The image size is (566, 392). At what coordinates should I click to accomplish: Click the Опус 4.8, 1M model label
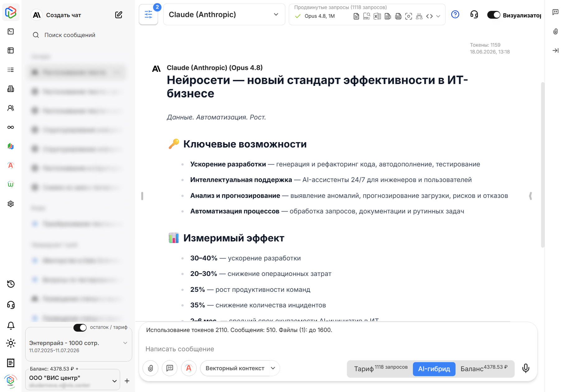320,16
